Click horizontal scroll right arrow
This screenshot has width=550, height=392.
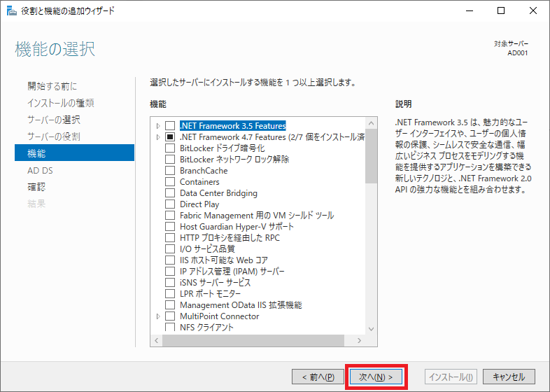359,340
